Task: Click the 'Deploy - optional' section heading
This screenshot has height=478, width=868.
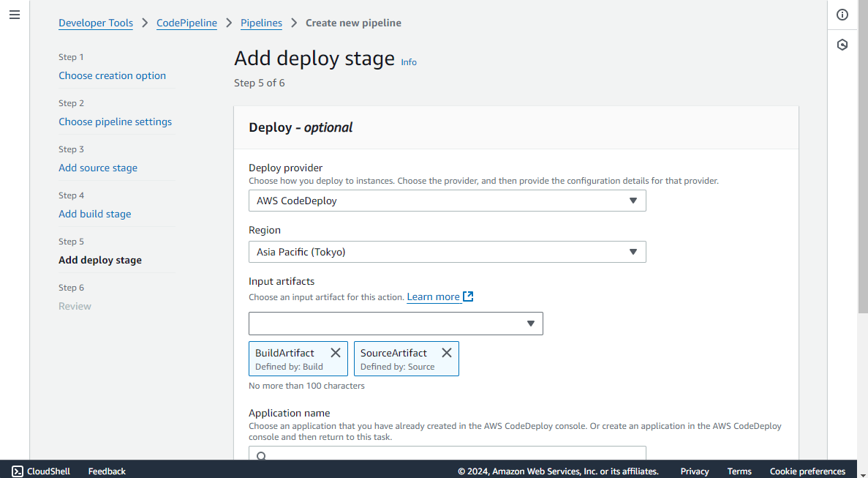Action: [x=301, y=127]
